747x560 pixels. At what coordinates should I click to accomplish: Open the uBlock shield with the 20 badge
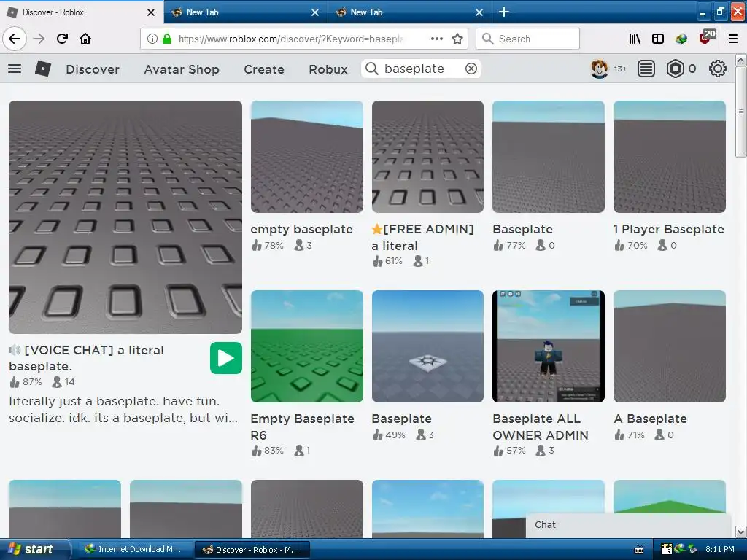coord(707,37)
